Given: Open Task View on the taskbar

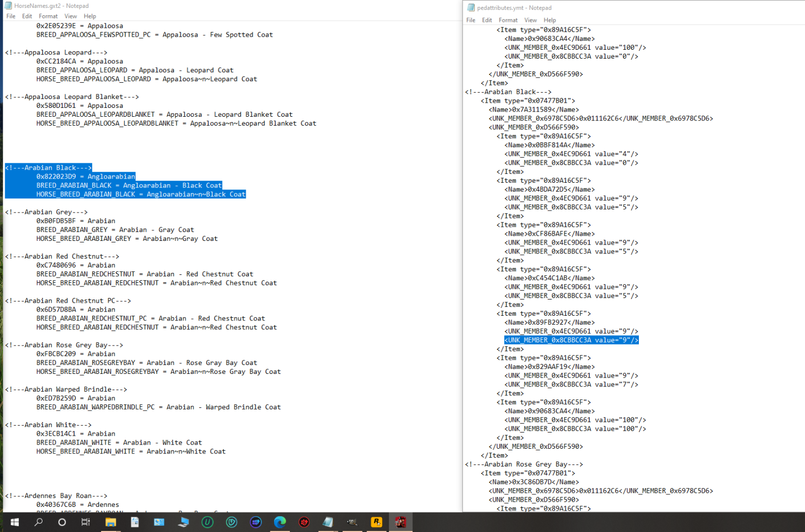Looking at the screenshot, I should 85,522.
